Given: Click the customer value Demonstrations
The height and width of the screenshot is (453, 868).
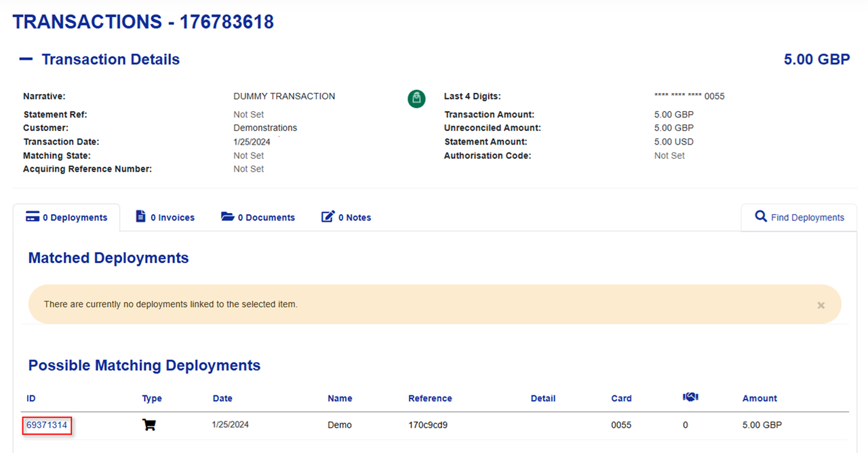Looking at the screenshot, I should [265, 127].
